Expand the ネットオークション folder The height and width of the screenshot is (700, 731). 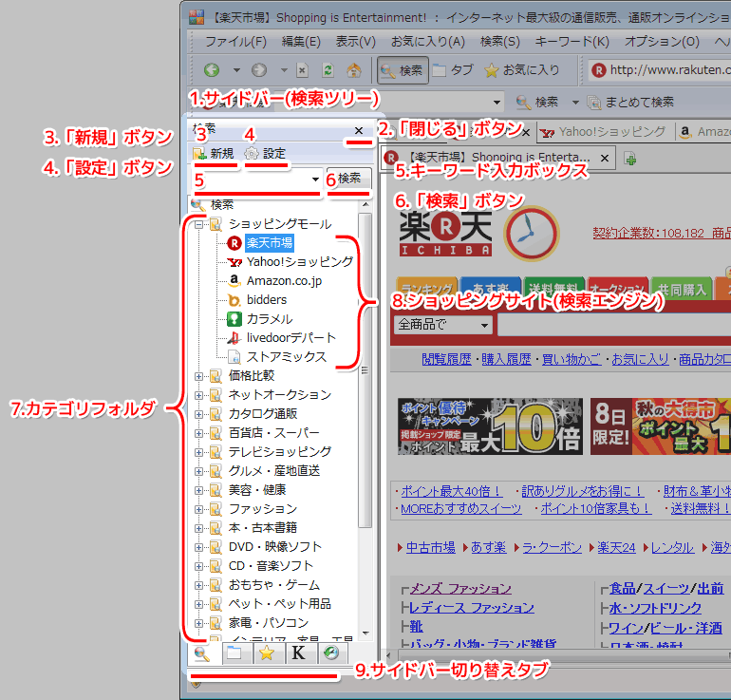(x=198, y=395)
